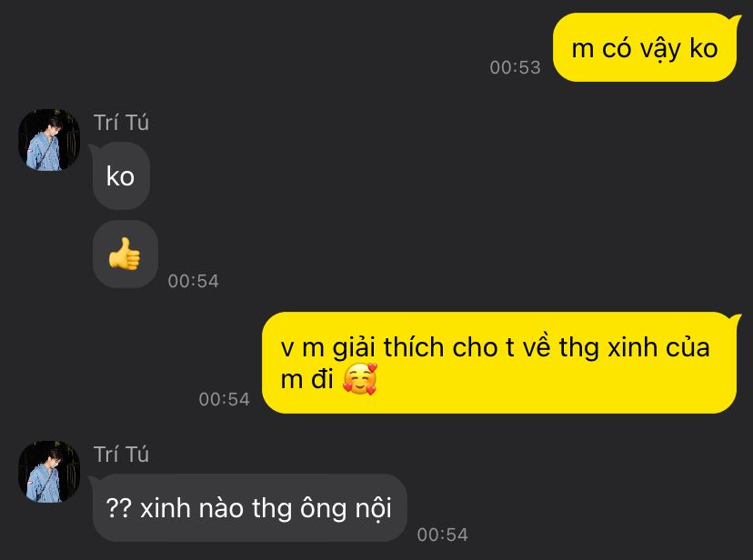Click the word 'xinh' in the gray bottom bubble
The width and height of the screenshot is (753, 560).
click(166, 507)
